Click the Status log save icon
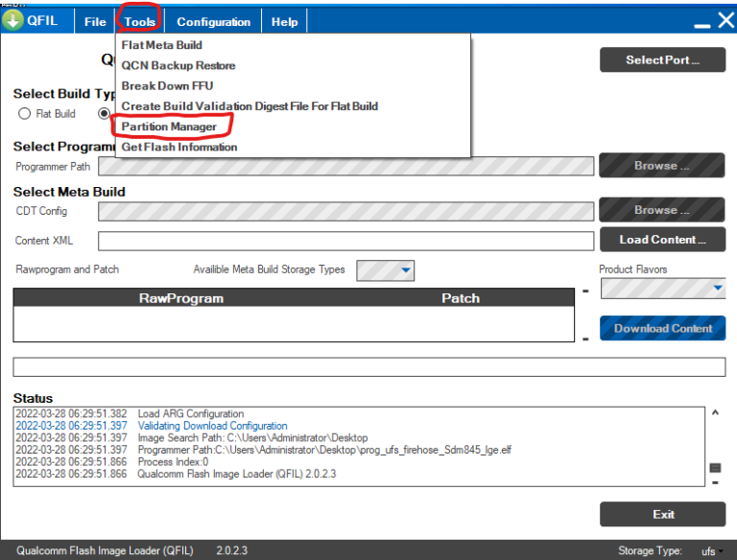 click(715, 467)
